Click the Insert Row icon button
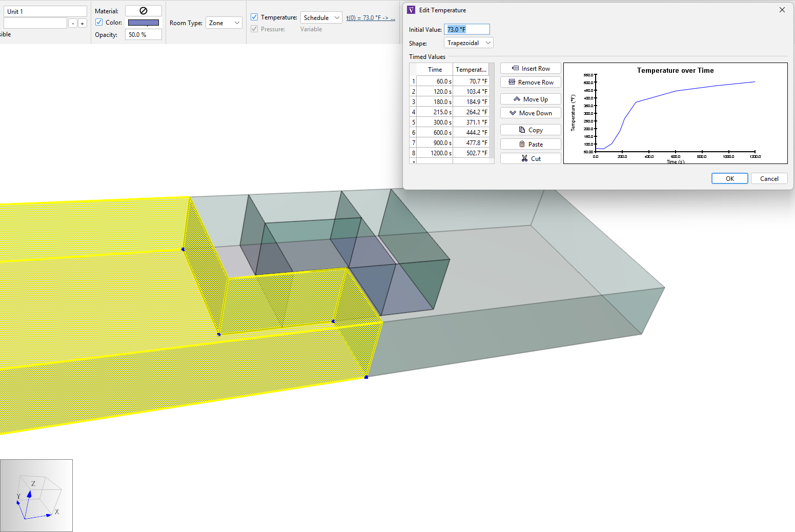The width and height of the screenshot is (795, 532). (531, 69)
